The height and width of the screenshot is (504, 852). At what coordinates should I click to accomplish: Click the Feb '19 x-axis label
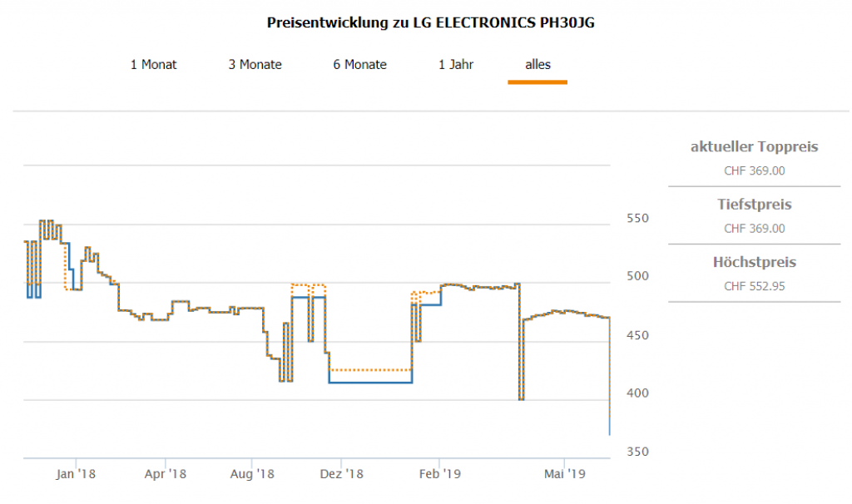(x=439, y=474)
